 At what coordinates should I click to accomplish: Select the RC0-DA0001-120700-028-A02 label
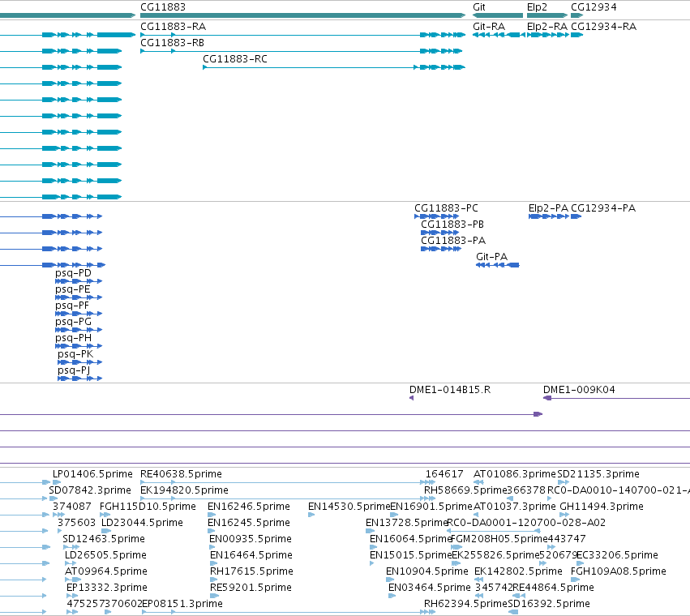526,523
